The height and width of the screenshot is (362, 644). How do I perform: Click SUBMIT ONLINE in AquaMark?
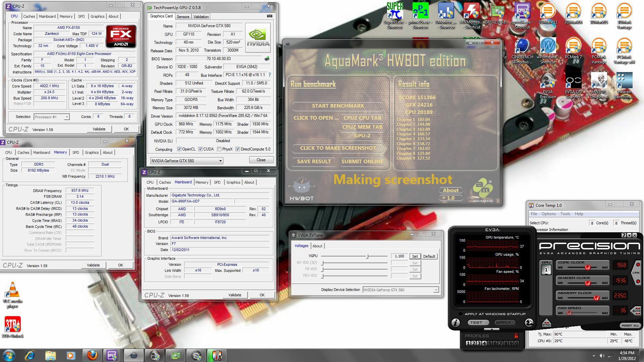coord(362,161)
